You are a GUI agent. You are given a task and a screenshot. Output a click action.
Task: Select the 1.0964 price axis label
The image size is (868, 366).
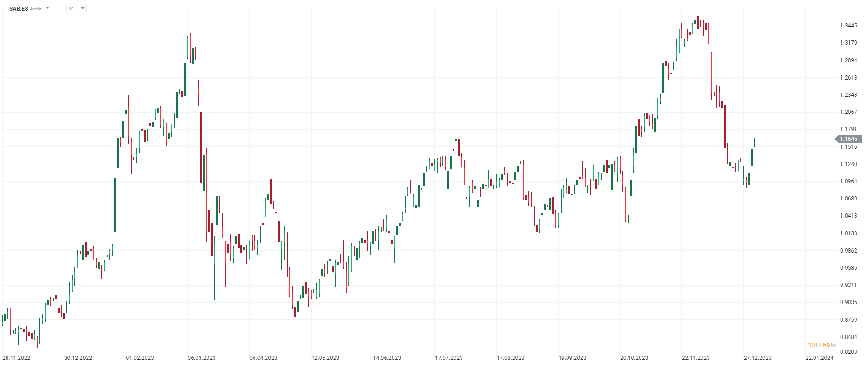tap(848, 181)
